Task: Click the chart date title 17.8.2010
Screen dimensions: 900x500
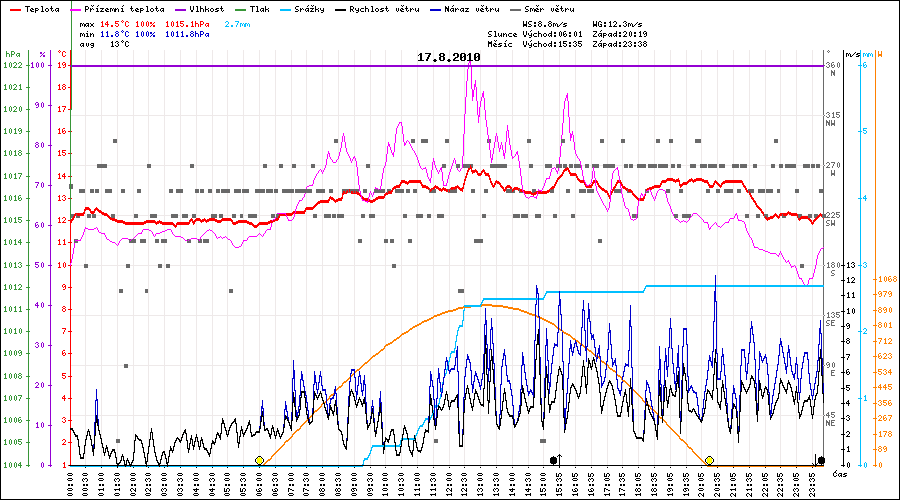Action: [449, 57]
